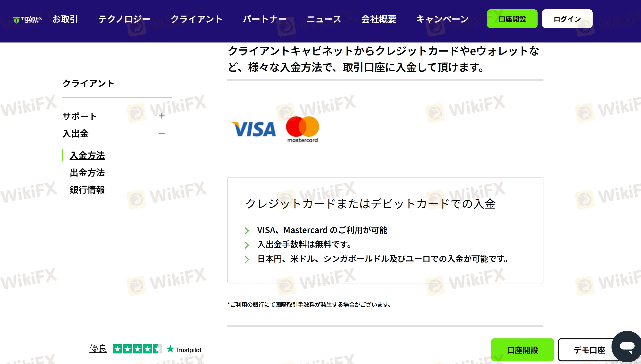The image size is (641, 364).
Task: Select 銀行情報 in the sidebar
Action: coord(87,190)
